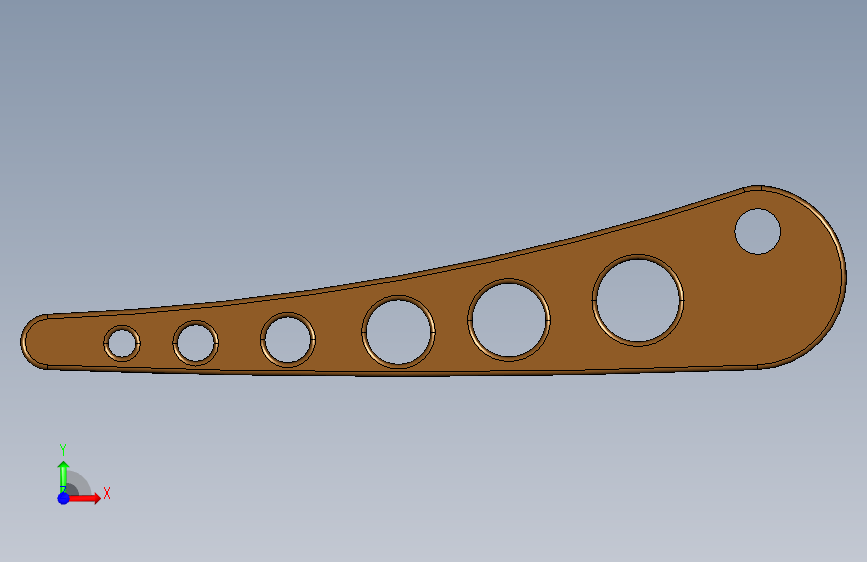
Task: Pick the largest rimmed hole in the bracket
Action: pyautogui.click(x=638, y=300)
